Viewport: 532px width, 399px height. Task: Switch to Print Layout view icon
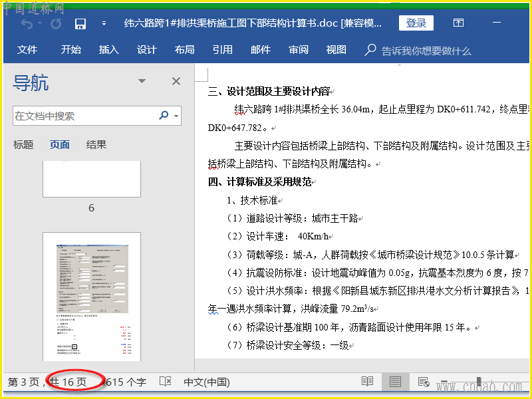[395, 382]
